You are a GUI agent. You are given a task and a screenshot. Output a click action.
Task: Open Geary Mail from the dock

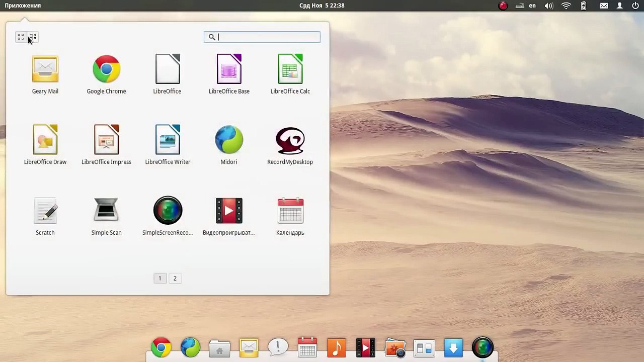coord(249,347)
